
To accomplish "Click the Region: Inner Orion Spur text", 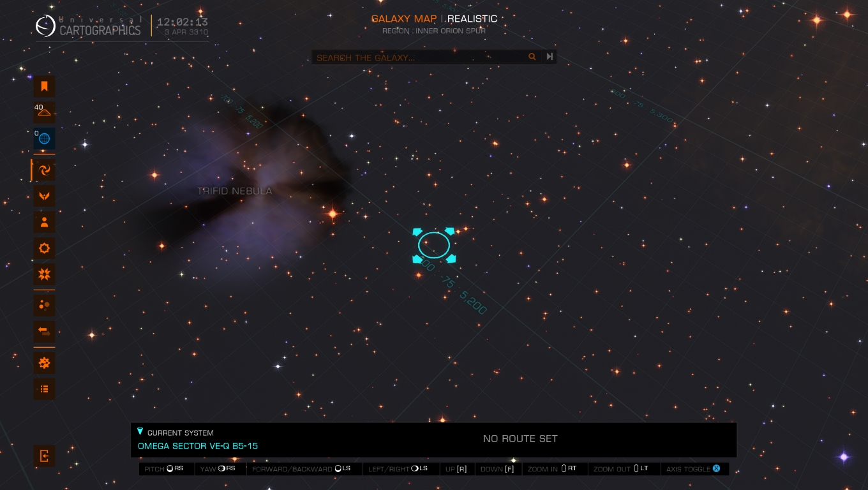I will coord(434,31).
